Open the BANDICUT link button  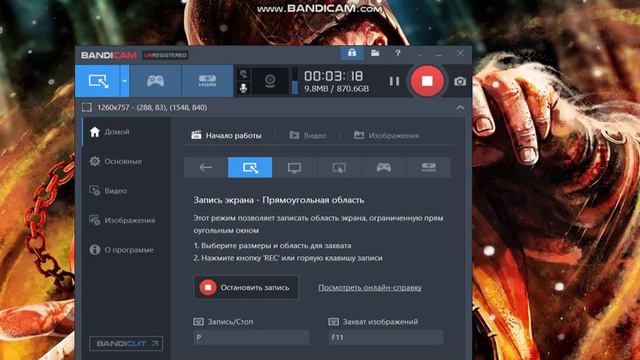coord(126,344)
